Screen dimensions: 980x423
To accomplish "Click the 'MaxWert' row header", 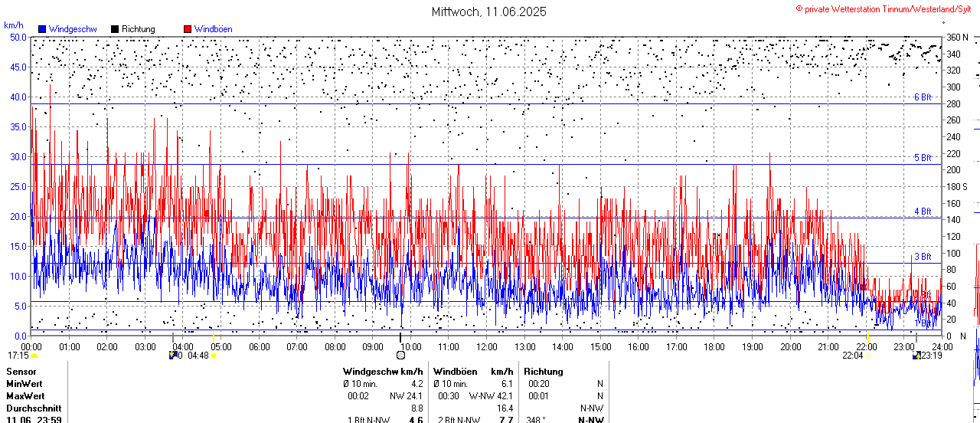I will 25,396.
